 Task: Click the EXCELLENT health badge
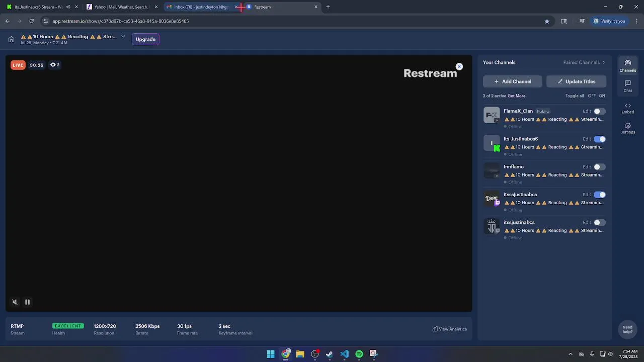(x=68, y=326)
